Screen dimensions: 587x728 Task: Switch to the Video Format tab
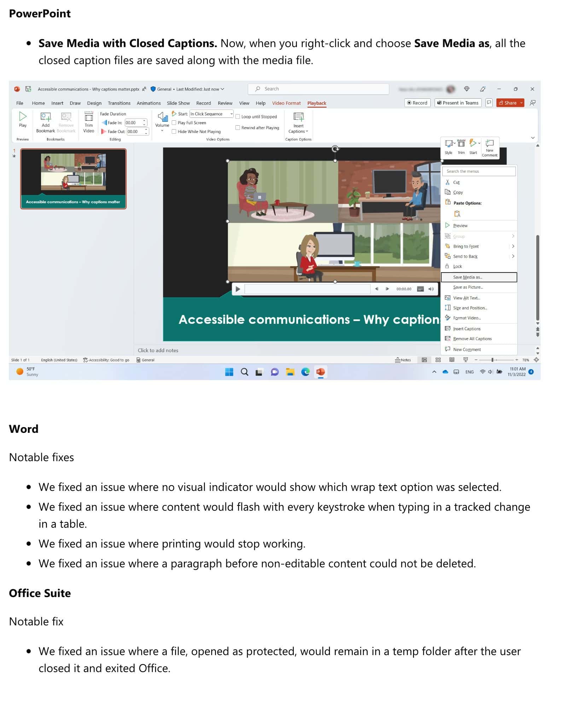286,103
